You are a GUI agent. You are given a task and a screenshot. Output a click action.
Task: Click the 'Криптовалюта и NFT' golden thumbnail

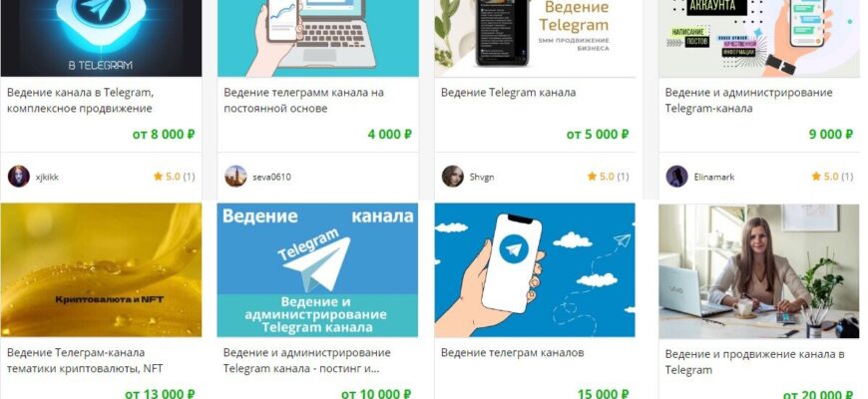coord(102,270)
